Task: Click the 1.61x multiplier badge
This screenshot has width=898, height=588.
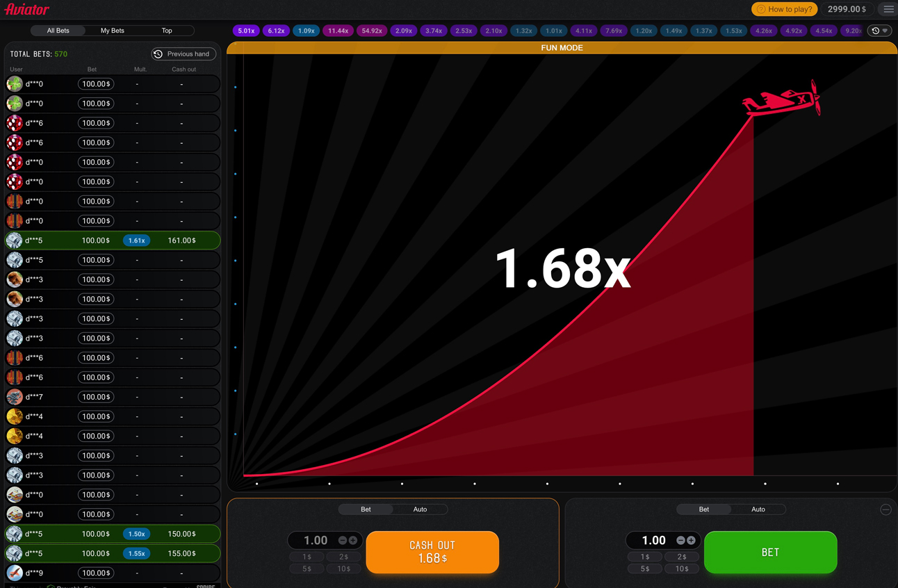Action: 137,240
